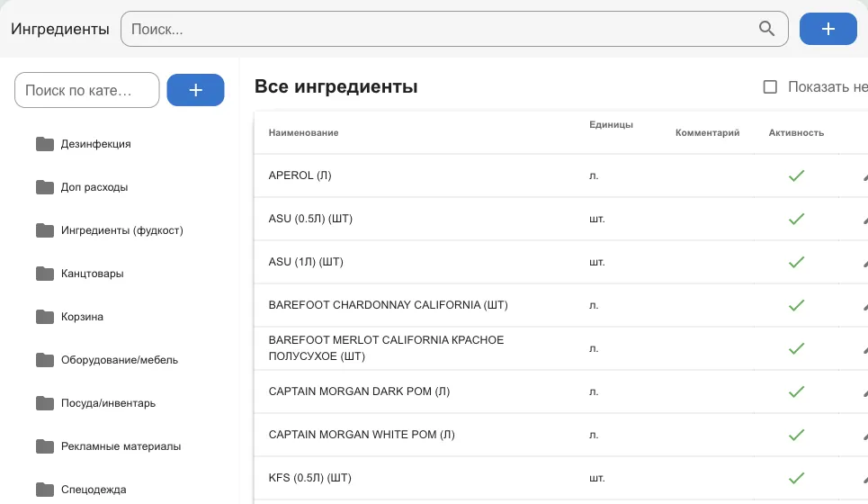The height and width of the screenshot is (504, 868).
Task: Add new ingredient with top blue plus button
Action: point(828,29)
